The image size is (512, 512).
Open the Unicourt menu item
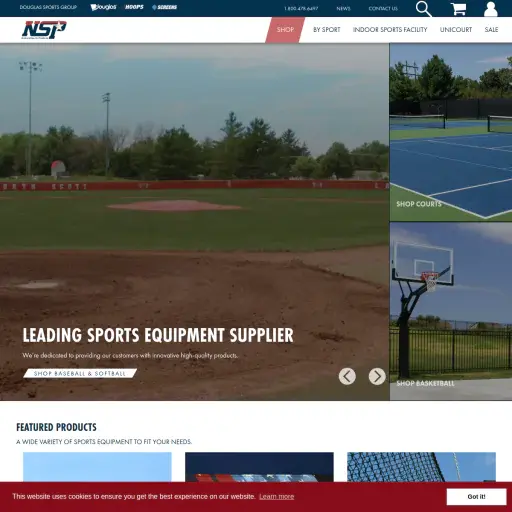456,30
